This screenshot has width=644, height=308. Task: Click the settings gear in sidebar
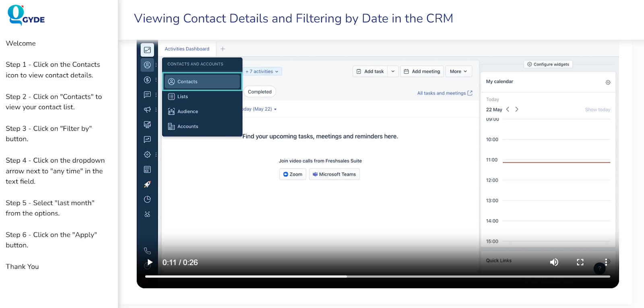147,154
